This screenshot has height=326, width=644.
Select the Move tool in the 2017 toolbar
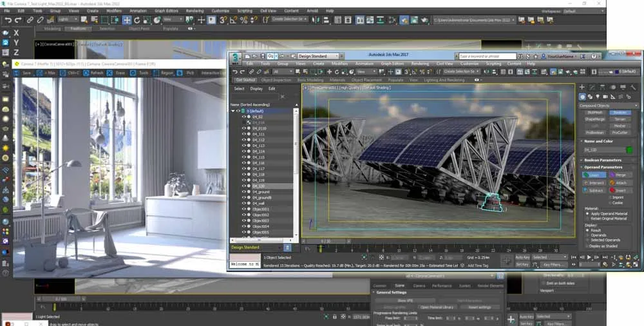(x=329, y=72)
